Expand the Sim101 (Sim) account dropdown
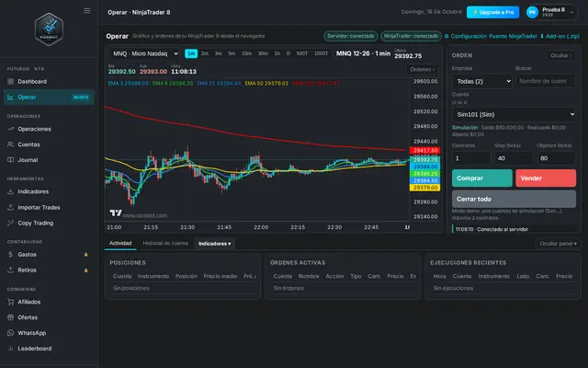 (x=514, y=114)
